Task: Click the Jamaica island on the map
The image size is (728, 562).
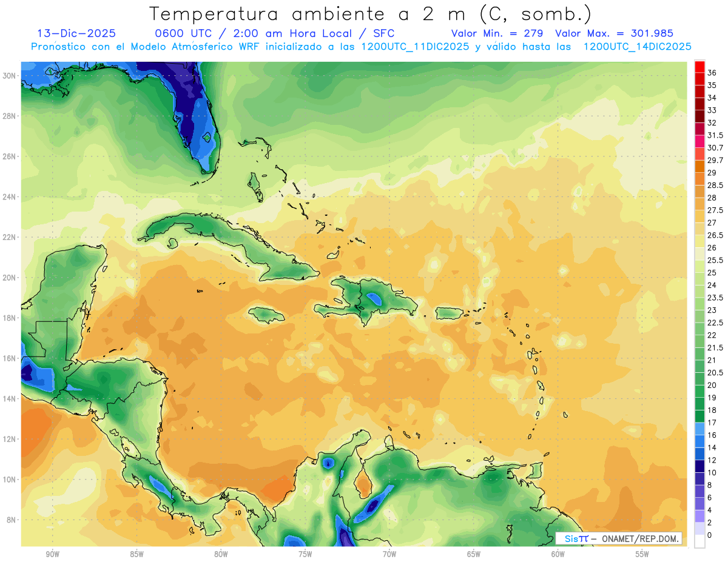Action: 268,315
